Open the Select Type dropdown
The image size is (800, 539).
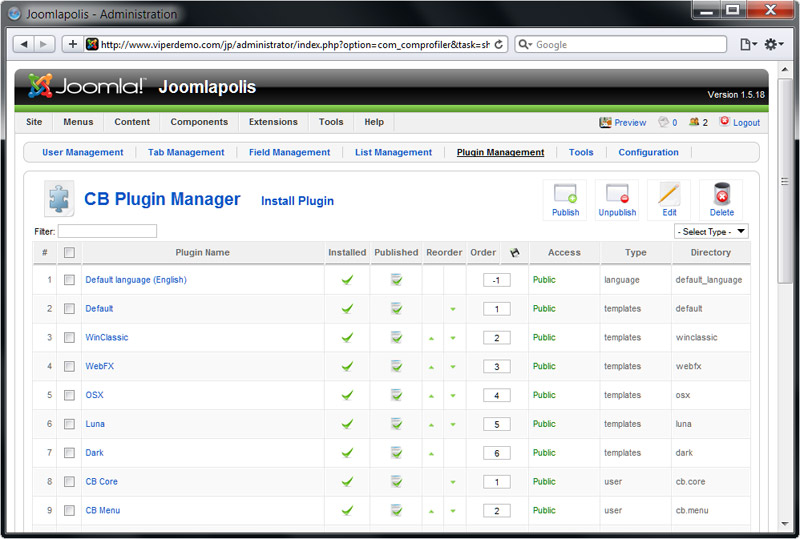(x=711, y=231)
